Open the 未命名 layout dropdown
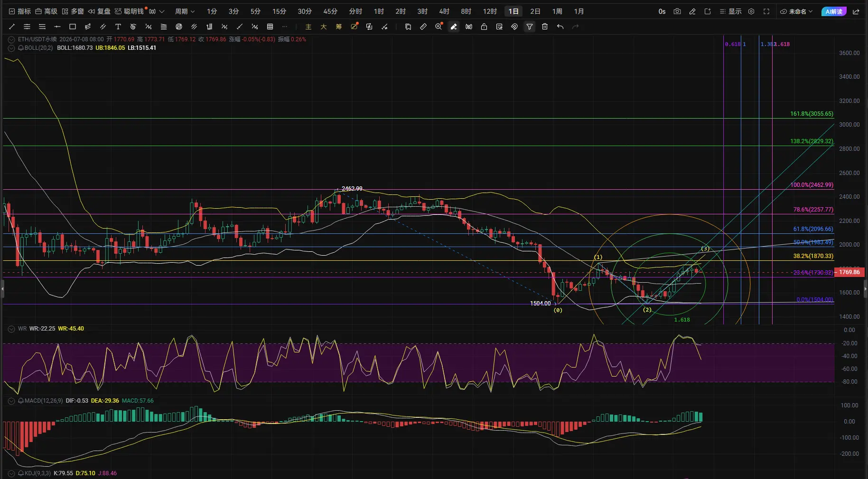 click(x=797, y=11)
